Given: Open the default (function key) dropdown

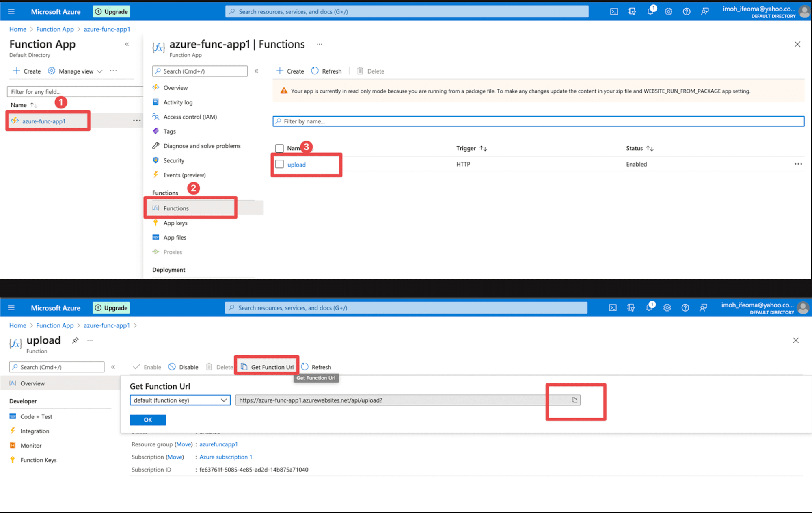Looking at the screenshot, I should tap(180, 400).
